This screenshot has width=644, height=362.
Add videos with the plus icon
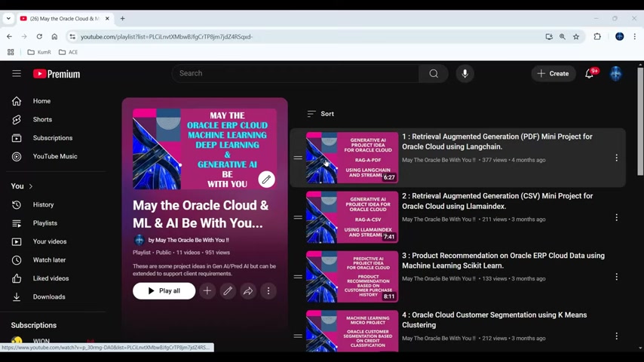click(207, 291)
